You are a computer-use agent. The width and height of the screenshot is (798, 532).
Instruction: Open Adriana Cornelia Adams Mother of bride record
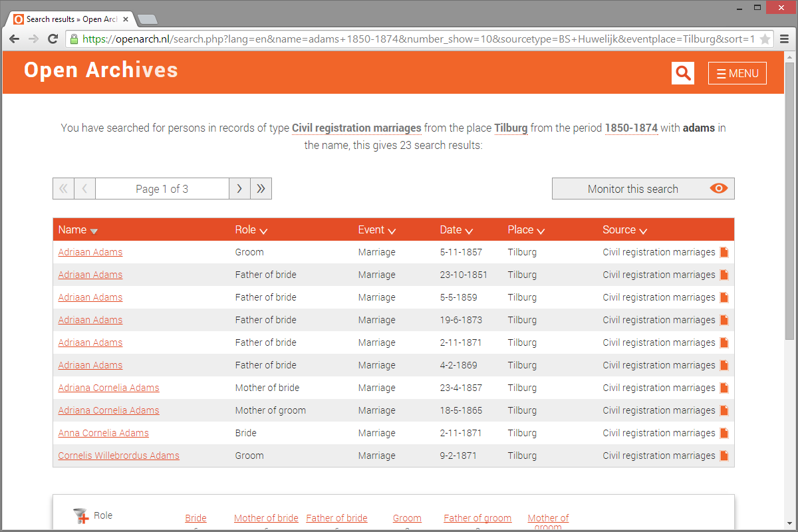click(x=108, y=388)
